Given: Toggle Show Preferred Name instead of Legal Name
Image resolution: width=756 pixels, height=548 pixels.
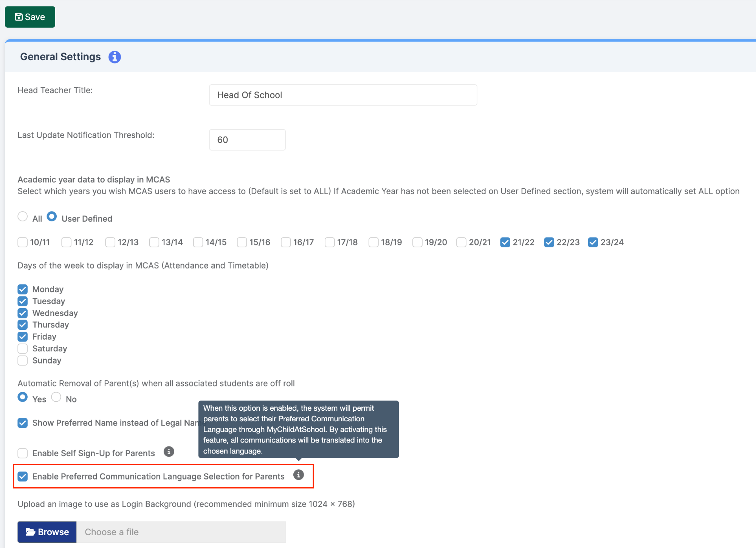Looking at the screenshot, I should pyautogui.click(x=23, y=423).
